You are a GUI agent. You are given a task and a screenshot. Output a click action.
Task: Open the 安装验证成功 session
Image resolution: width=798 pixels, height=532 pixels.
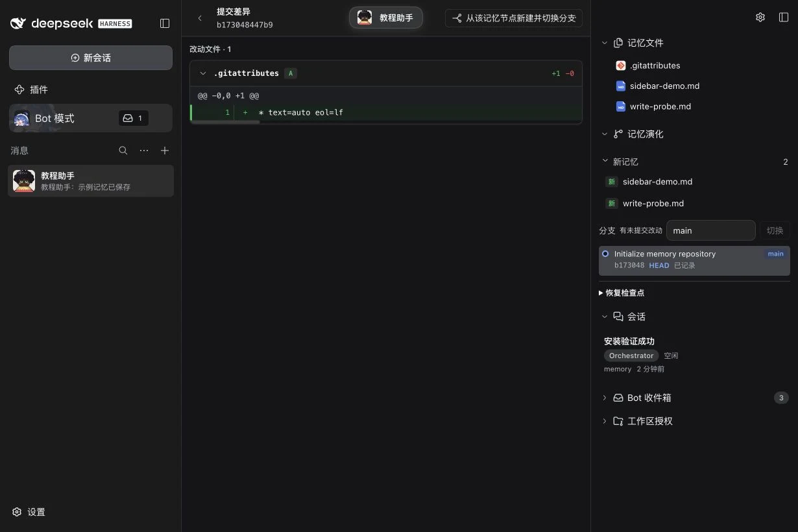(629, 341)
